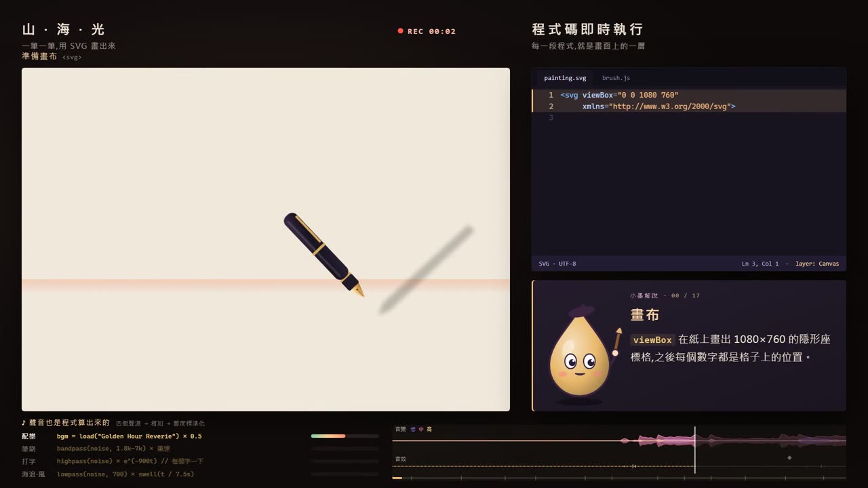The image size is (868, 488).
Task: Click the 配樂 level meter bar
Action: tap(344, 436)
